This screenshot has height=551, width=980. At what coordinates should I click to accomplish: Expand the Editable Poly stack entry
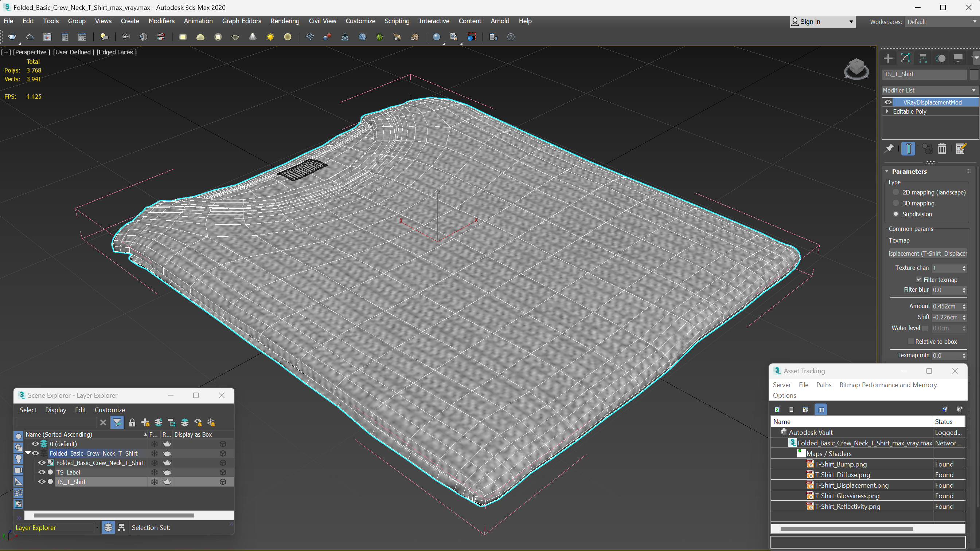pos(887,111)
